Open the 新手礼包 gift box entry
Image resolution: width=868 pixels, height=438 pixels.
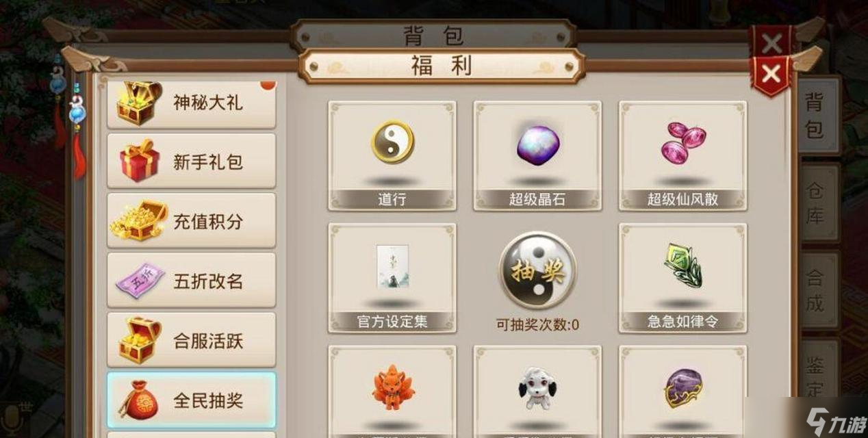click(x=192, y=161)
